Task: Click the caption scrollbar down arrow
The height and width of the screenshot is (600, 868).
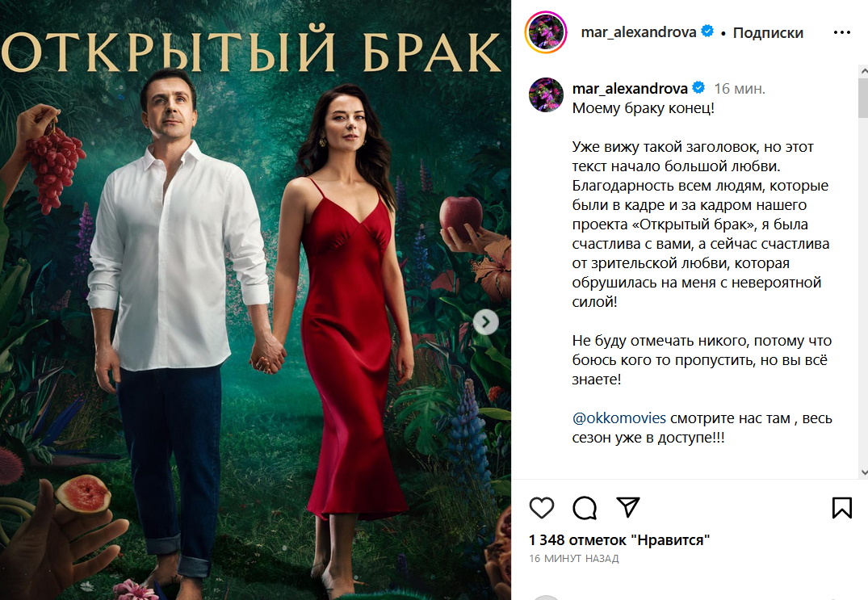Action: (x=864, y=472)
